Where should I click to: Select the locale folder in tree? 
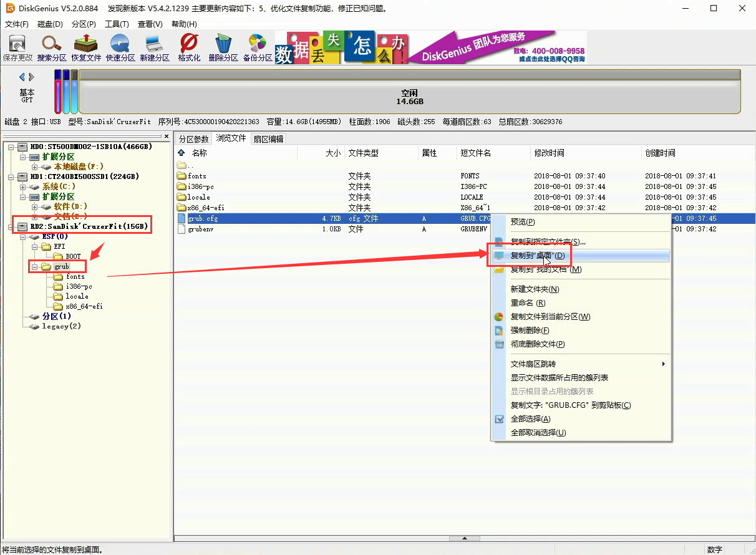[x=77, y=296]
